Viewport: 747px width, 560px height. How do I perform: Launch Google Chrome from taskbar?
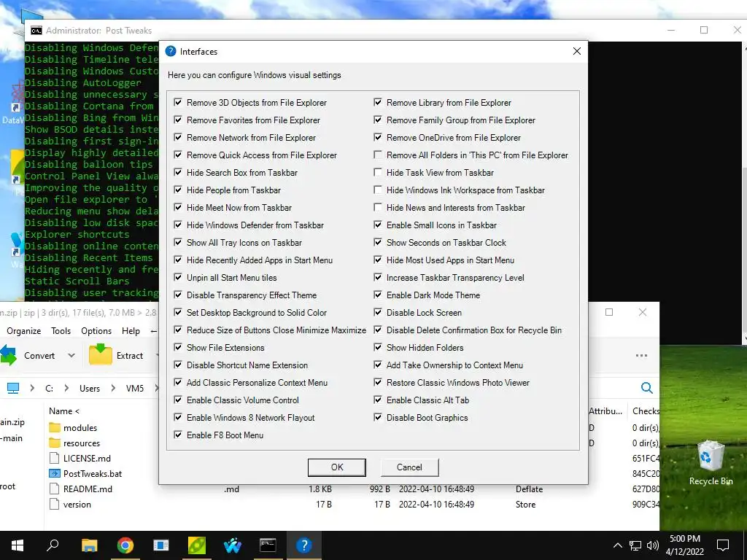point(125,545)
